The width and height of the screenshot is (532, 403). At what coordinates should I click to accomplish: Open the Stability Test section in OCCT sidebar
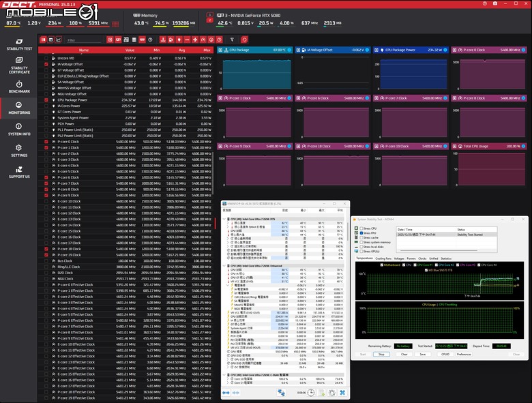[19, 44]
